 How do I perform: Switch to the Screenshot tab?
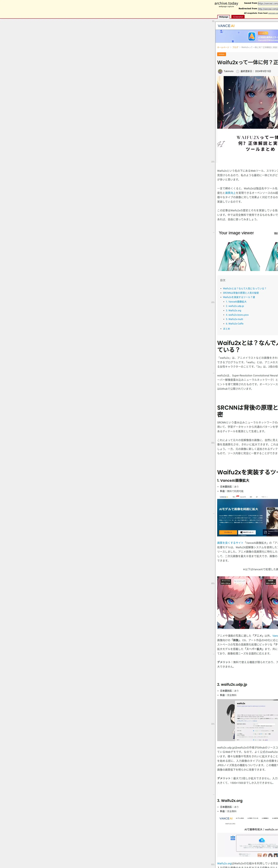[238, 17]
